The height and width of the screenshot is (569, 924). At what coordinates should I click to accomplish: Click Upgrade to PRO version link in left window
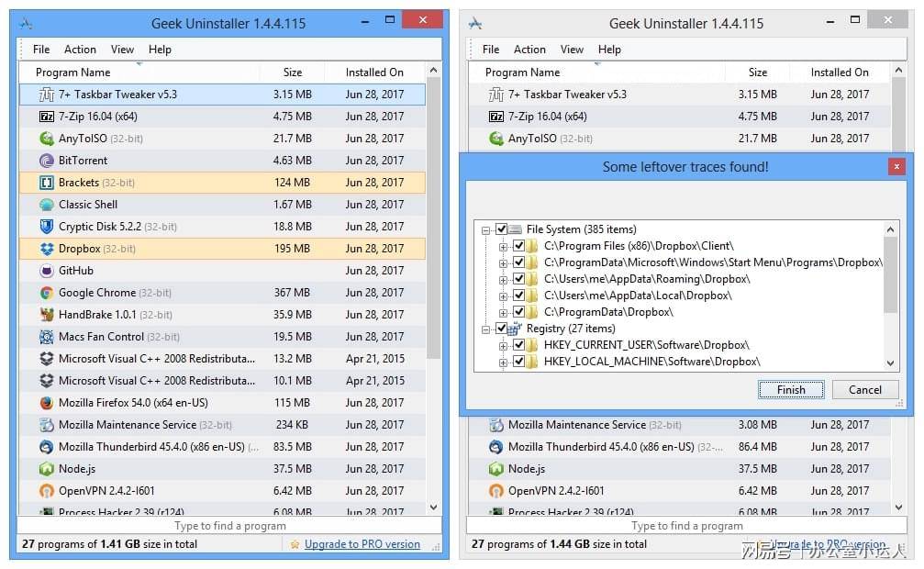(x=362, y=544)
